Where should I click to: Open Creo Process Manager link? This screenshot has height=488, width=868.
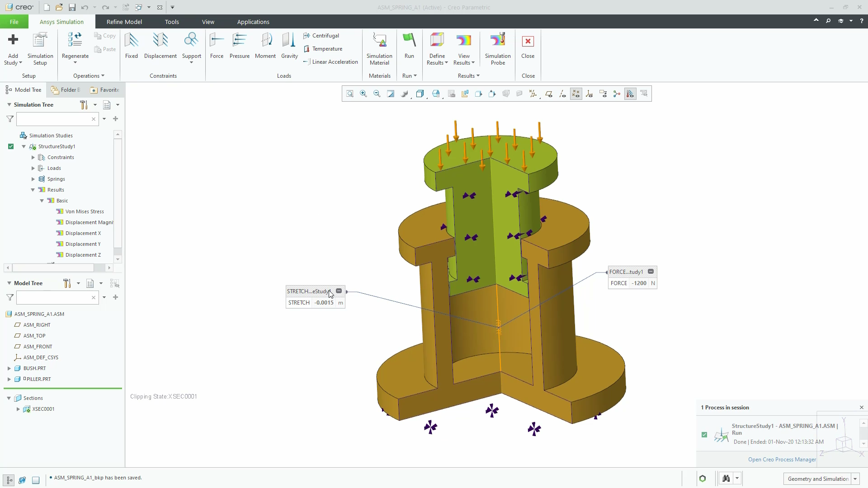[x=782, y=460]
